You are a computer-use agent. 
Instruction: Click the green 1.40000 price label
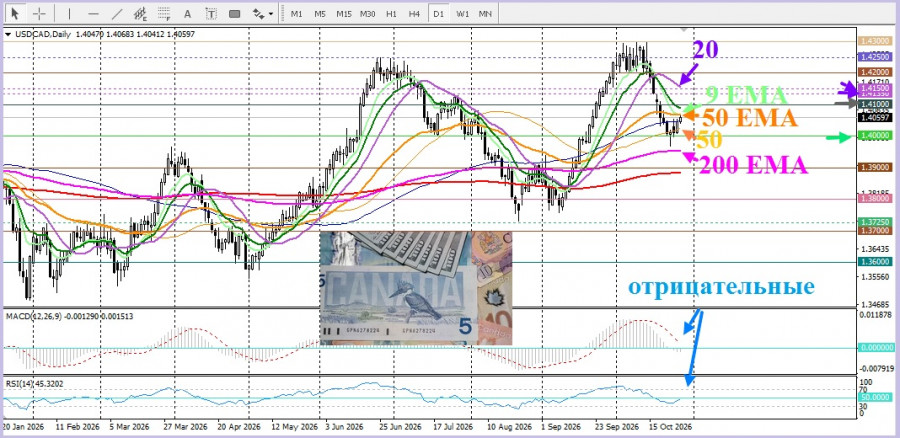874,135
